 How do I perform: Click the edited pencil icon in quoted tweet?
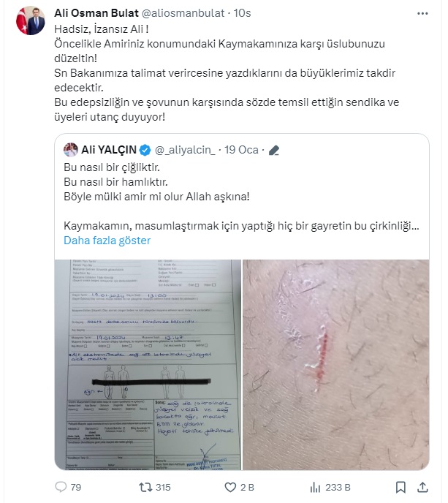click(x=274, y=150)
